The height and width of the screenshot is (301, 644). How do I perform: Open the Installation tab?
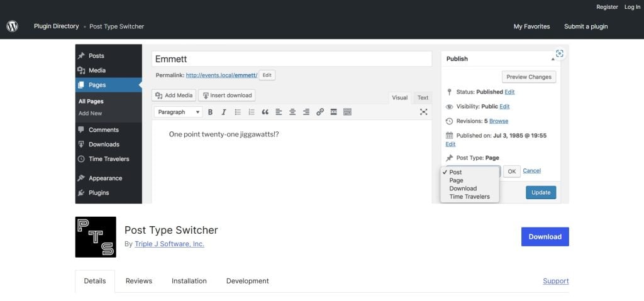(x=189, y=281)
